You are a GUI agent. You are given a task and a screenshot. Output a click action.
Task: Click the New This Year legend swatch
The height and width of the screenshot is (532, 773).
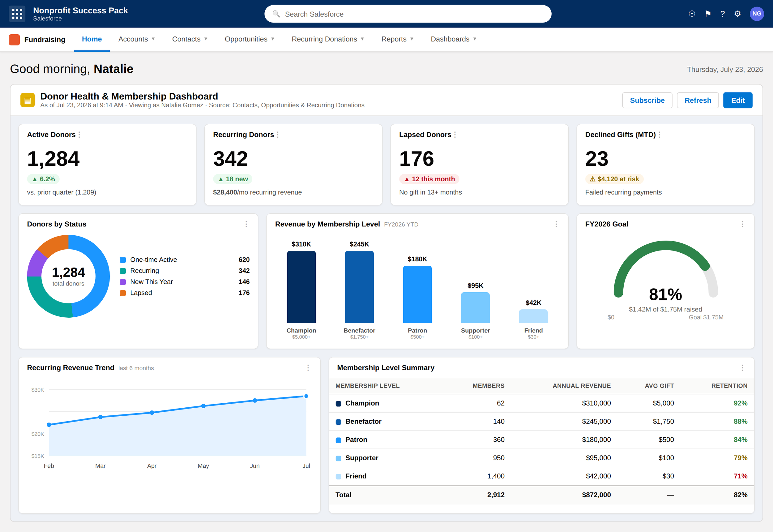[123, 282]
